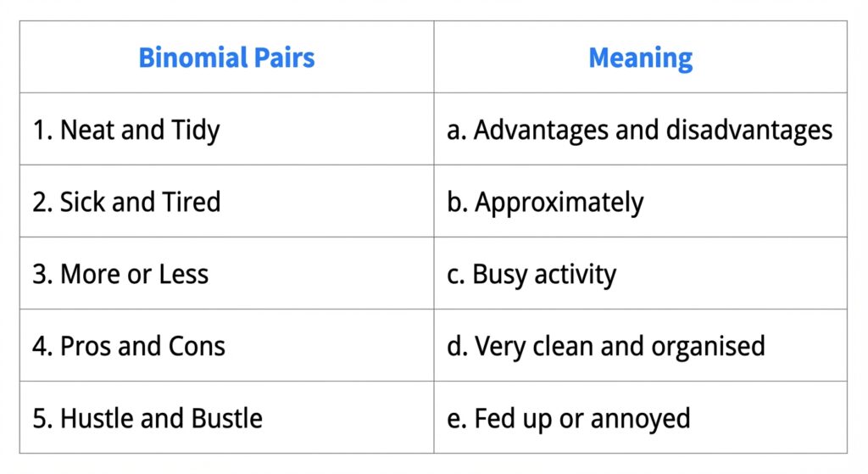Viewport: 868px width, 474px height.
Task: Choose meaning 'd. Very clean and organised'
Action: tap(606, 346)
